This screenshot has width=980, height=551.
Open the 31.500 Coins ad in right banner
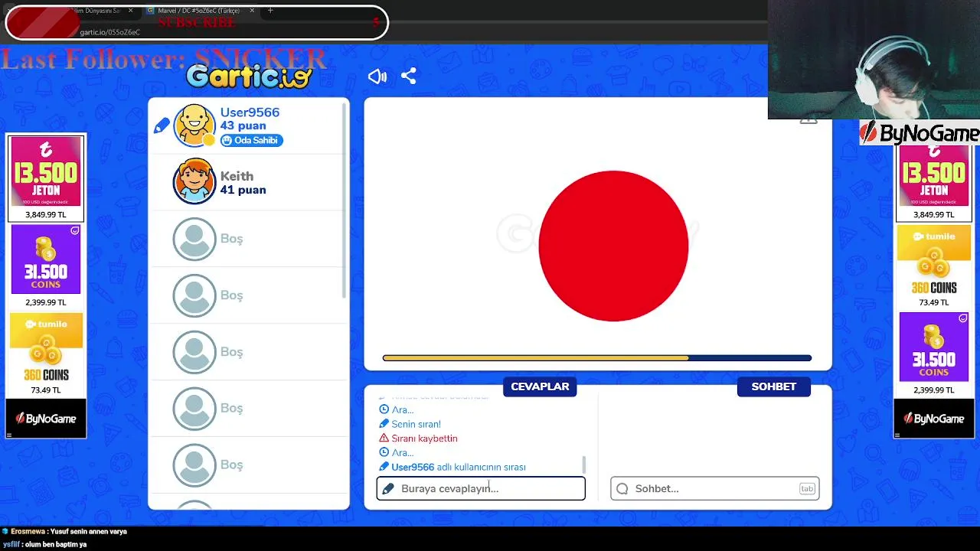tap(933, 354)
